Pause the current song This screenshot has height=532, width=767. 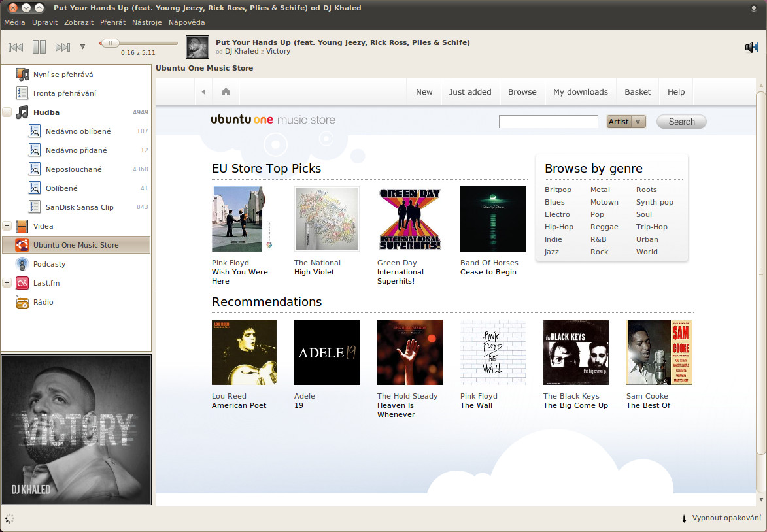pos(39,47)
